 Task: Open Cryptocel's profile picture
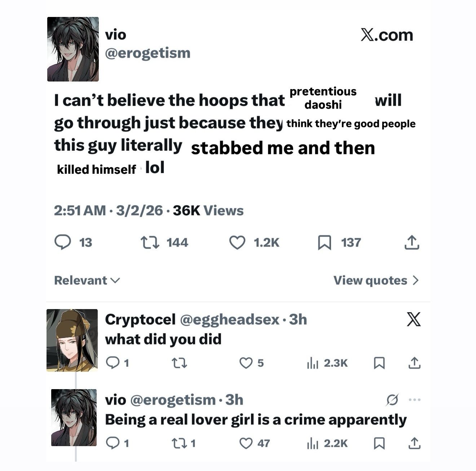tap(72, 340)
